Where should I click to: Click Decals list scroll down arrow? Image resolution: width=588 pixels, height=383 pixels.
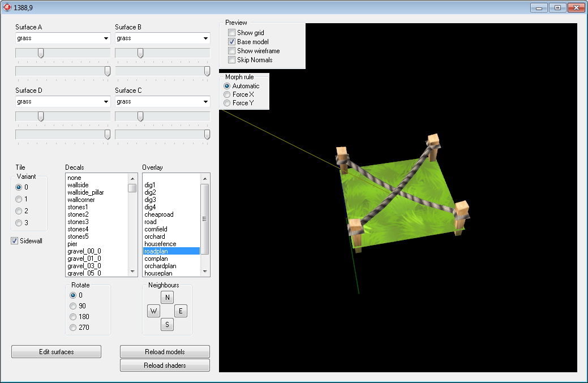(x=132, y=272)
